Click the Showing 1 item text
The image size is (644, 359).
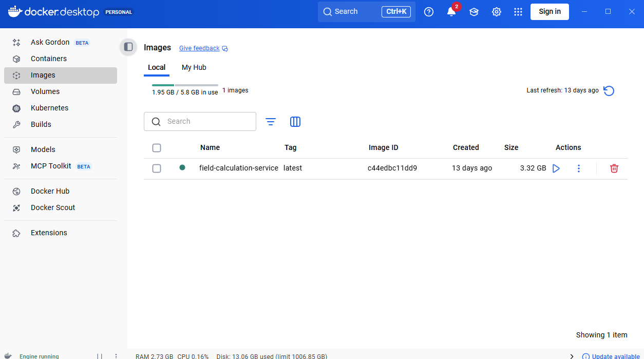602,335
